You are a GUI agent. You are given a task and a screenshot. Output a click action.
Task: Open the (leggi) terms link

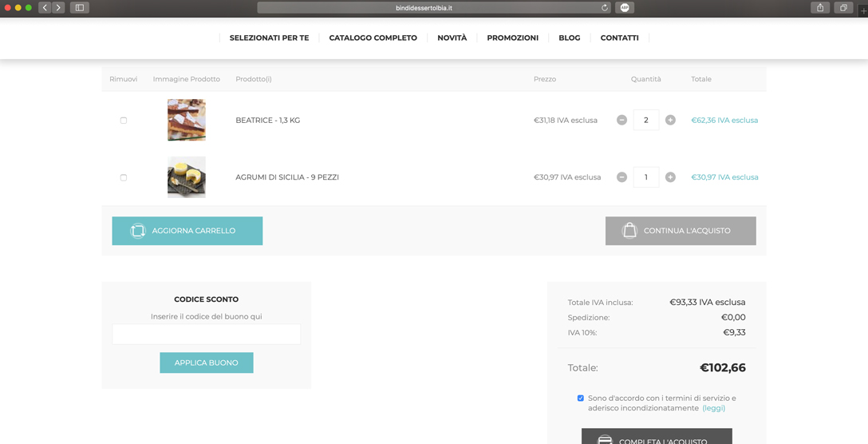(713, 408)
